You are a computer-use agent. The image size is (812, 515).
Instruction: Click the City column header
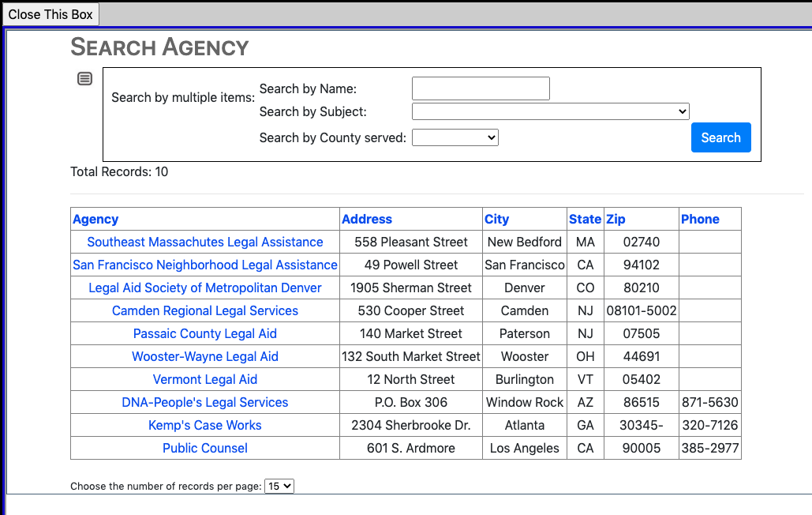[496, 219]
